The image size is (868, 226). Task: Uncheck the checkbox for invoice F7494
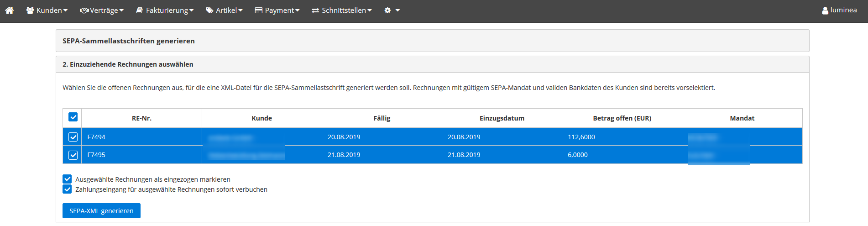(73, 137)
